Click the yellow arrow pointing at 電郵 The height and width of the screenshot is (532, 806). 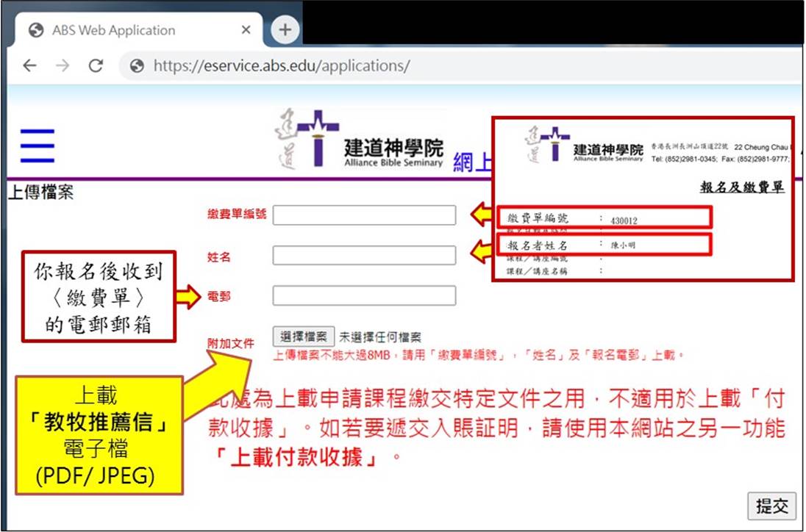188,297
